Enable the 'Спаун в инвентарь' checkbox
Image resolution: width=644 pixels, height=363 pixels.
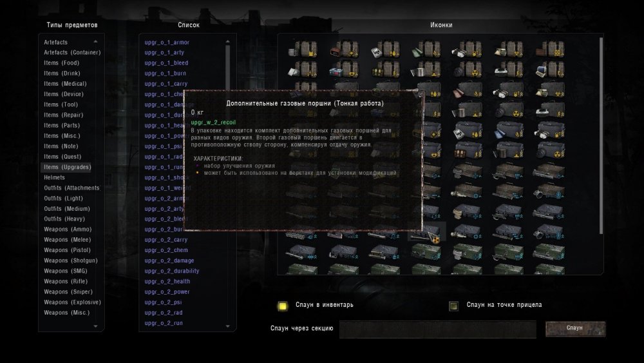tap(283, 306)
